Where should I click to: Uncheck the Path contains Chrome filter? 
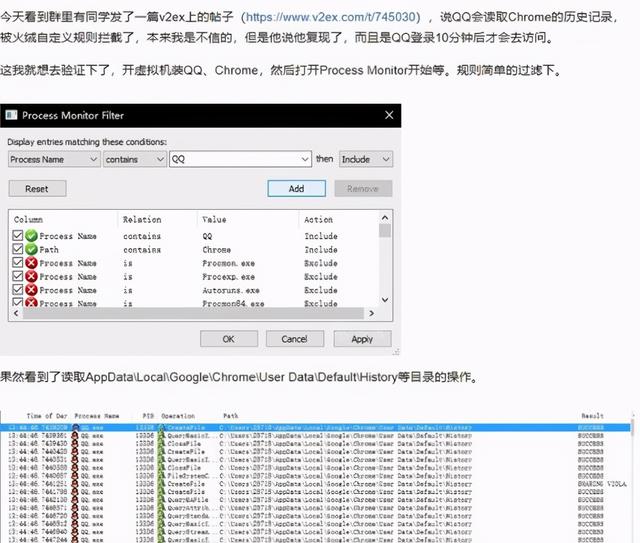pos(18,249)
